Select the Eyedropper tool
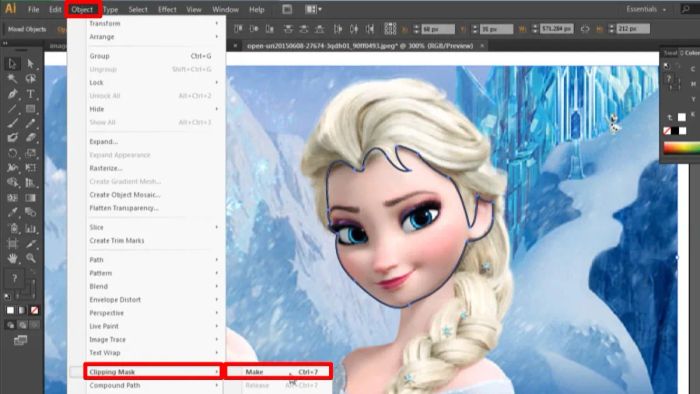700x394 pixels. pyautogui.click(x=12, y=212)
